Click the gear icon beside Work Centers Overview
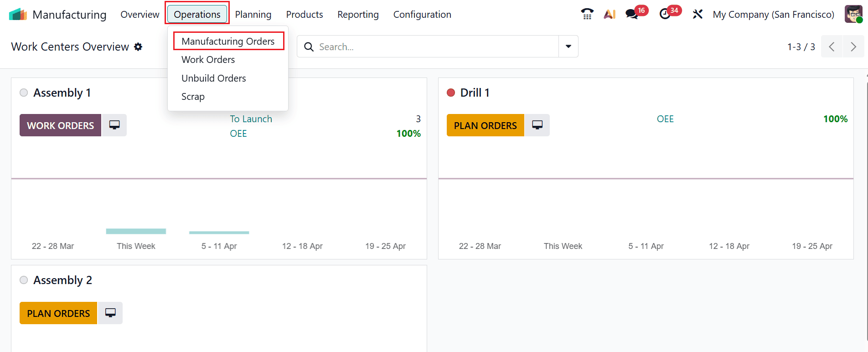This screenshot has width=868, height=352. coord(138,47)
